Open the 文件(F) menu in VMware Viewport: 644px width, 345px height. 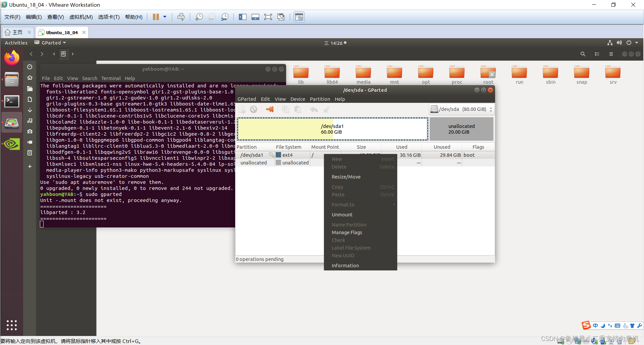point(12,17)
